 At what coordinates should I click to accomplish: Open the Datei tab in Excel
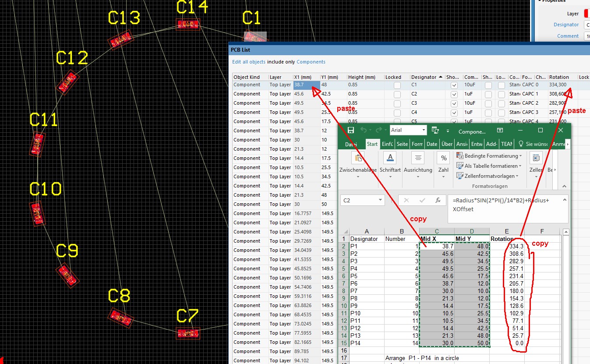point(351,144)
